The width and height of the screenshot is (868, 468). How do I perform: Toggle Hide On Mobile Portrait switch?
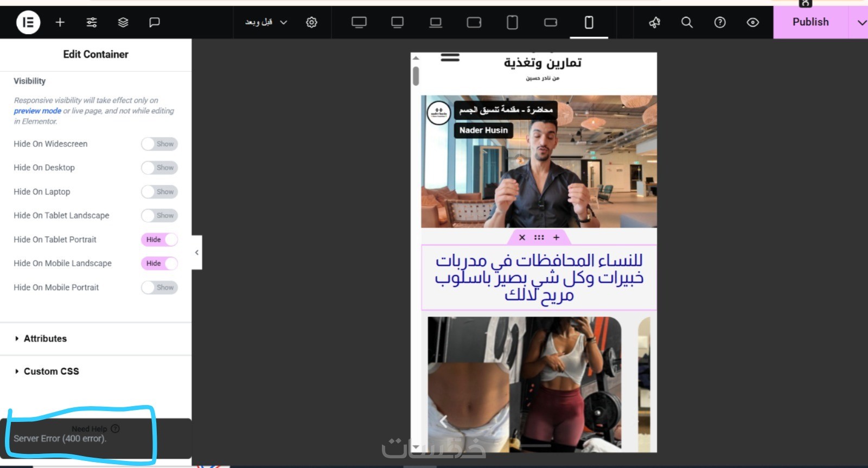159,287
